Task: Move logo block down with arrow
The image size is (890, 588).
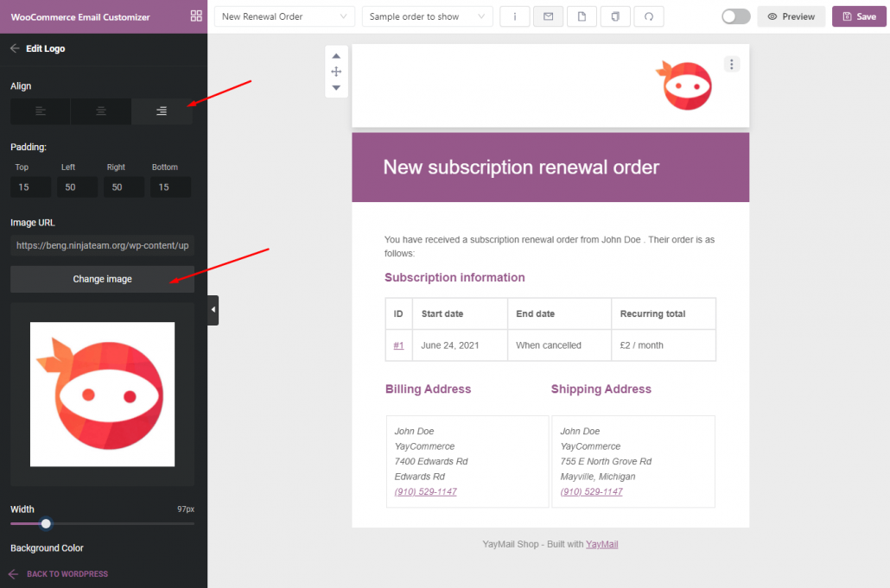Action: pos(336,88)
